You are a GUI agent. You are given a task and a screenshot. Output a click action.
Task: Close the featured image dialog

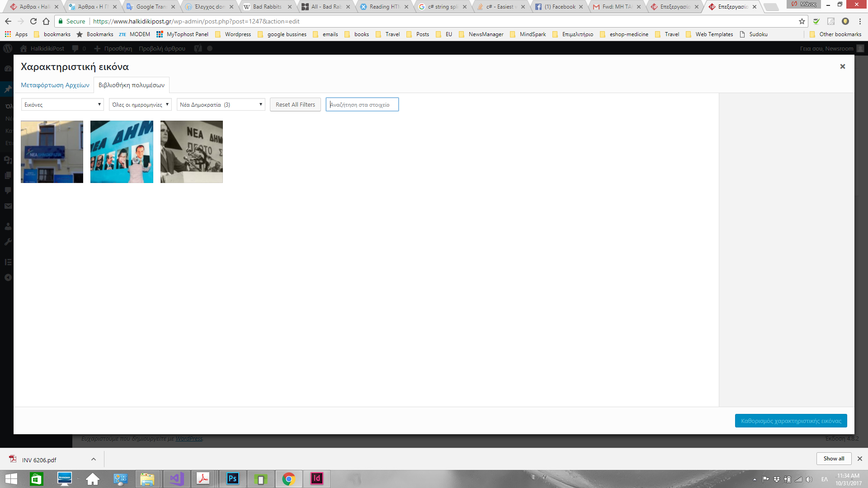pyautogui.click(x=842, y=66)
